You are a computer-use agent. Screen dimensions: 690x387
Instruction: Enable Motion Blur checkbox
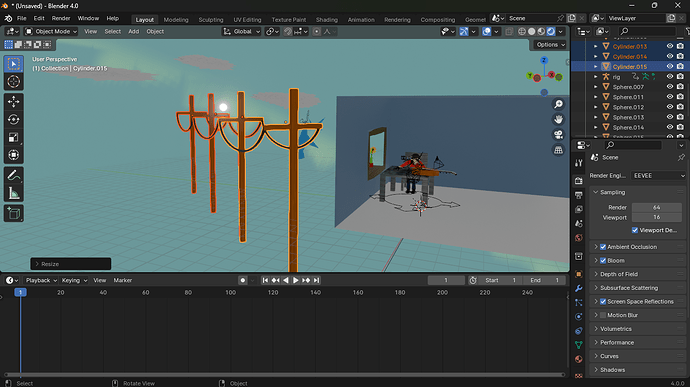(x=603, y=315)
